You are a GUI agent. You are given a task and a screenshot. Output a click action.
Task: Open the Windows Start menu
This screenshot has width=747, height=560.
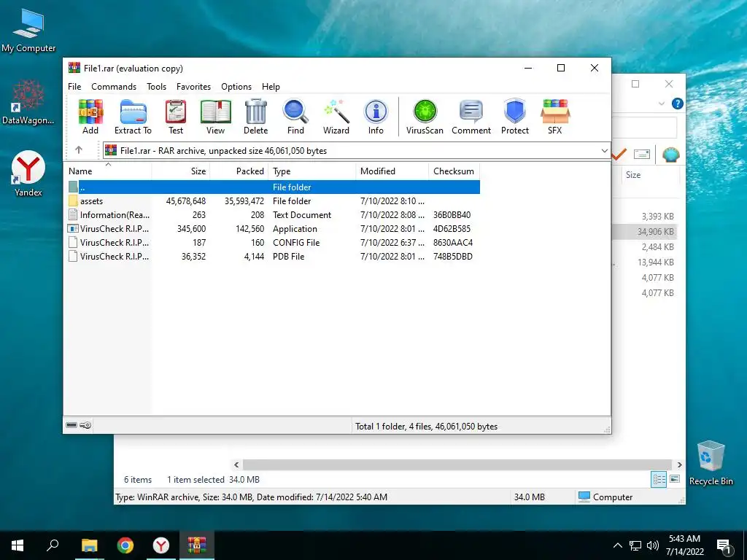[18, 545]
